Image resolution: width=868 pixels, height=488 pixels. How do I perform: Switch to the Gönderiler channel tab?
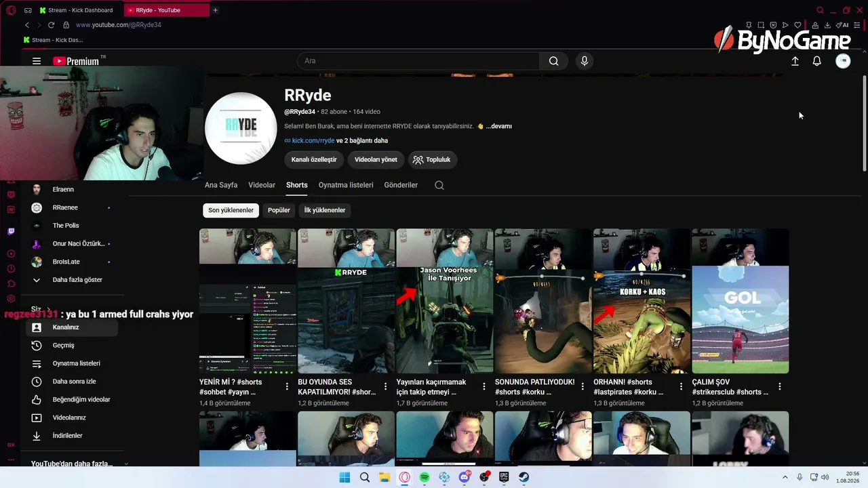tap(401, 185)
